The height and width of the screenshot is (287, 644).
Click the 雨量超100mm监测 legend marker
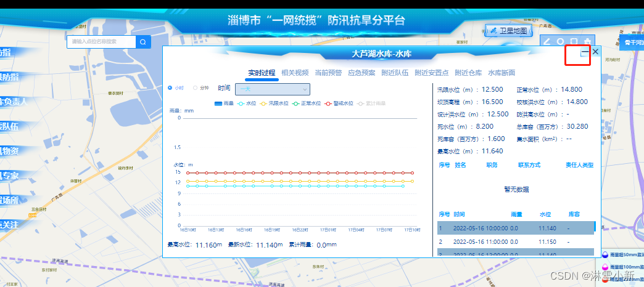click(605, 267)
